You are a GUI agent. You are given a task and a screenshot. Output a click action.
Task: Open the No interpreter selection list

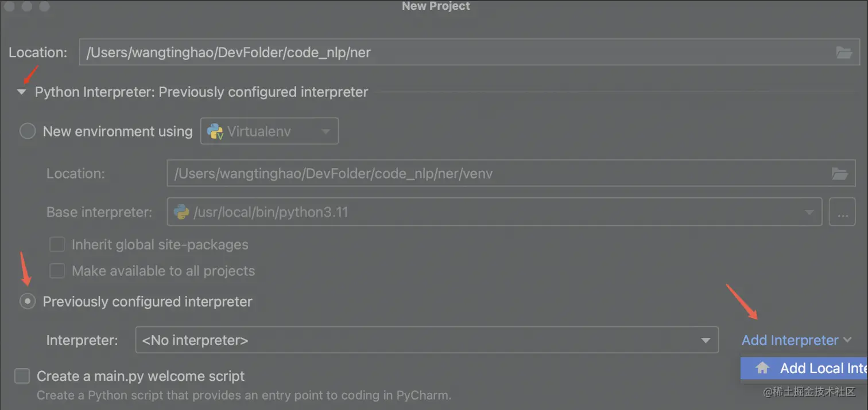click(x=425, y=340)
